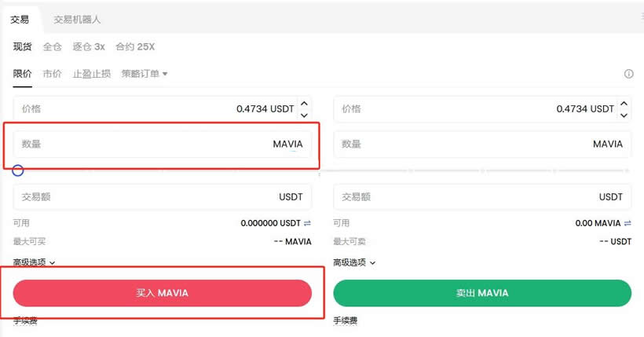The image size is (644, 337).
Task: Click the green 卖出 MAVIA button
Action: pyautogui.click(x=482, y=293)
